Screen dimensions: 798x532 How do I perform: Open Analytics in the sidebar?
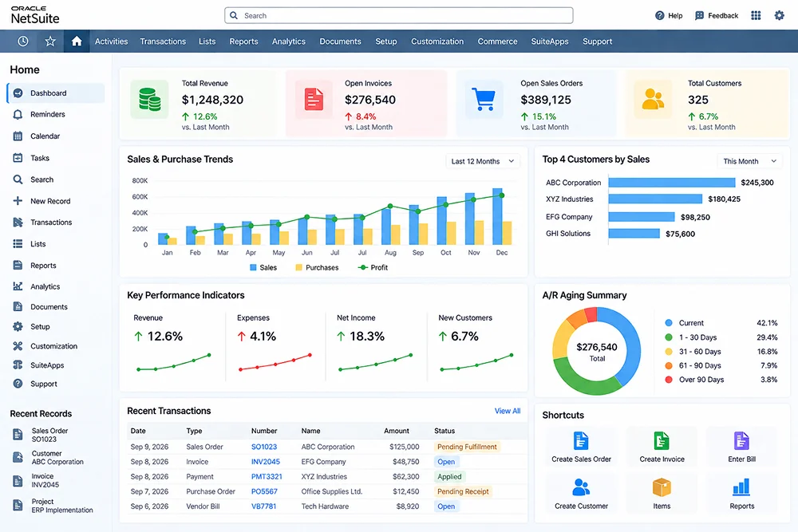pos(45,287)
